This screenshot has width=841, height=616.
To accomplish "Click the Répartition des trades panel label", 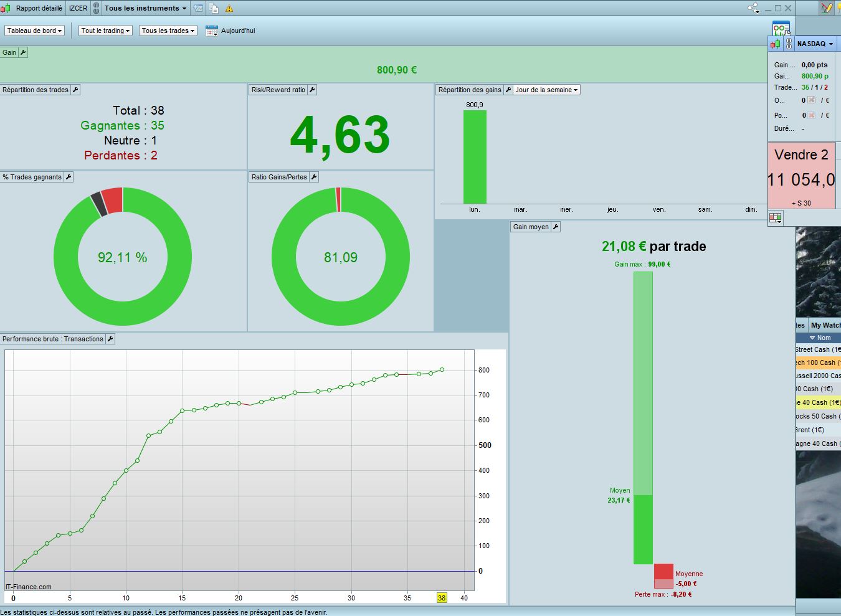I will 36,90.
